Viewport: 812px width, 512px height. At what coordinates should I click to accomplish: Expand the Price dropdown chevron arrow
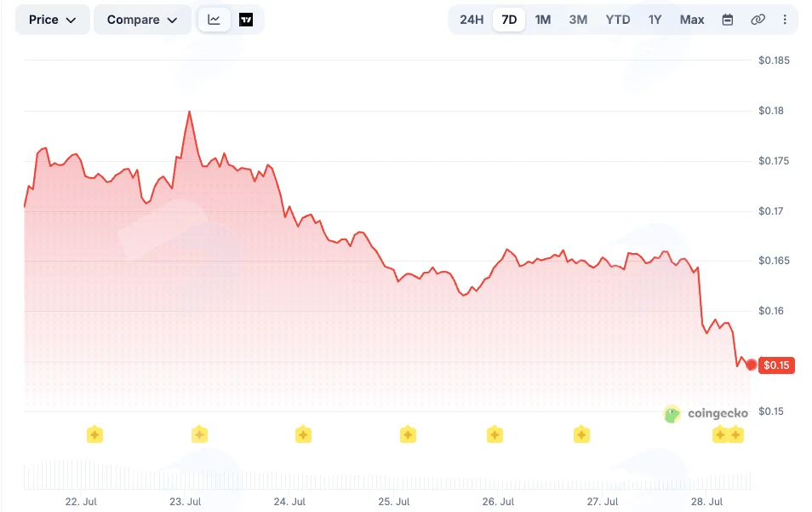tap(71, 20)
